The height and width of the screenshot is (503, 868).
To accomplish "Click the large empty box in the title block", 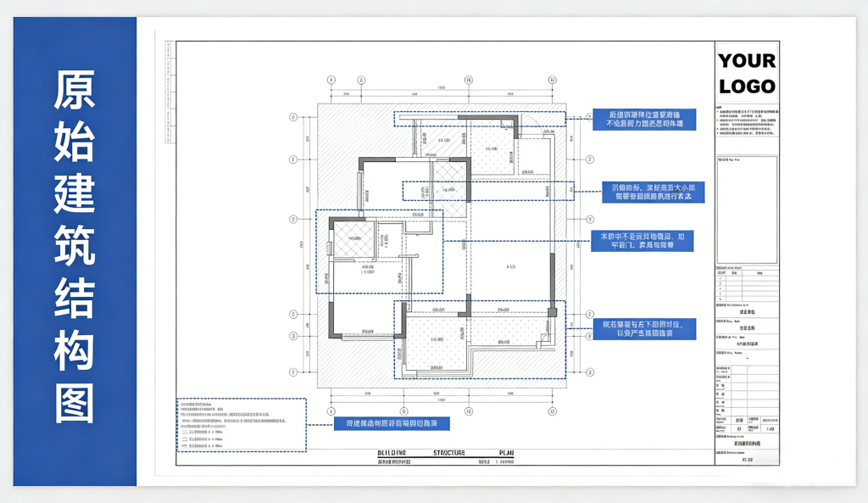I will pos(746,210).
